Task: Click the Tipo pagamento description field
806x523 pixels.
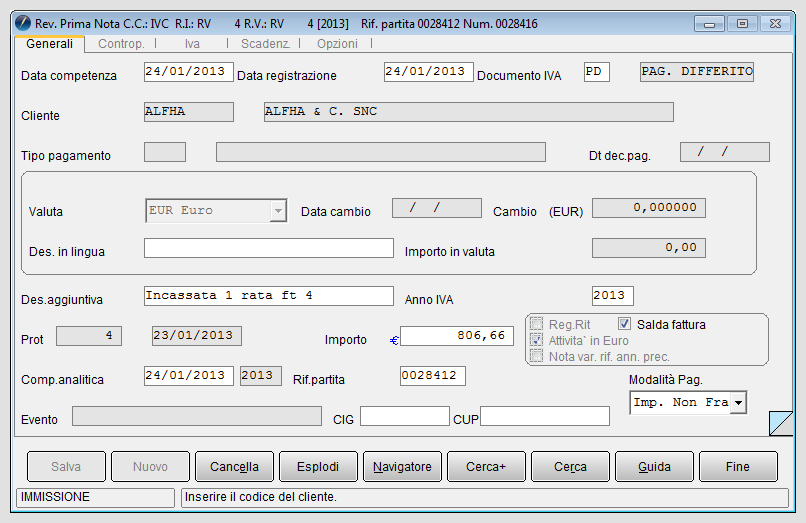Action: (x=381, y=152)
